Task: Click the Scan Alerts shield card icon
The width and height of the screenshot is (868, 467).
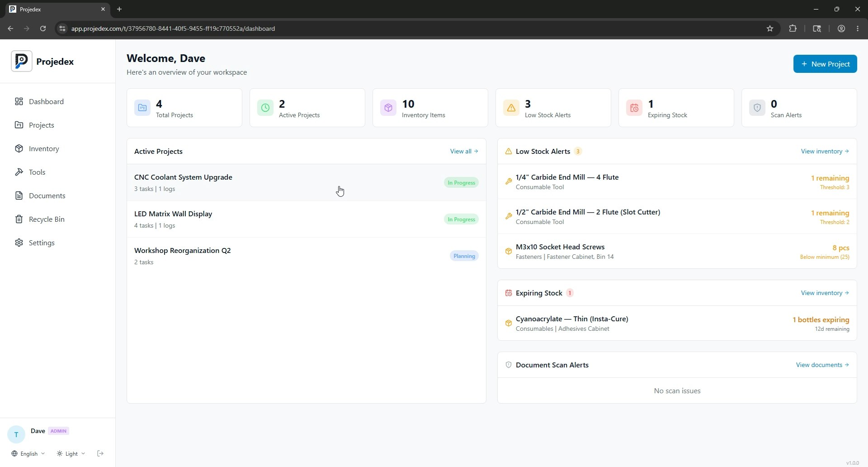Action: point(757,108)
